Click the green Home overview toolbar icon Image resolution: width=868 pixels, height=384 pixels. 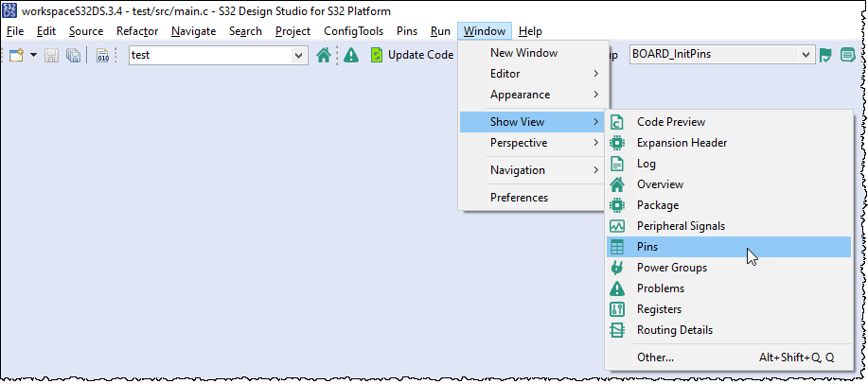point(324,55)
